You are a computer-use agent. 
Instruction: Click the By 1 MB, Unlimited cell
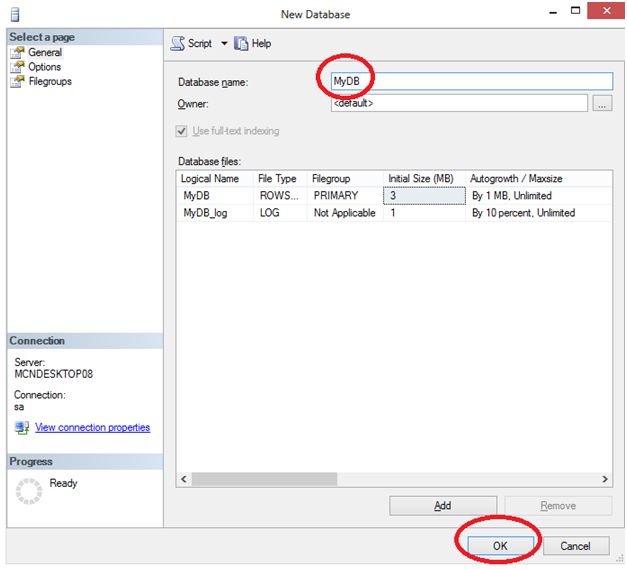(x=539, y=196)
